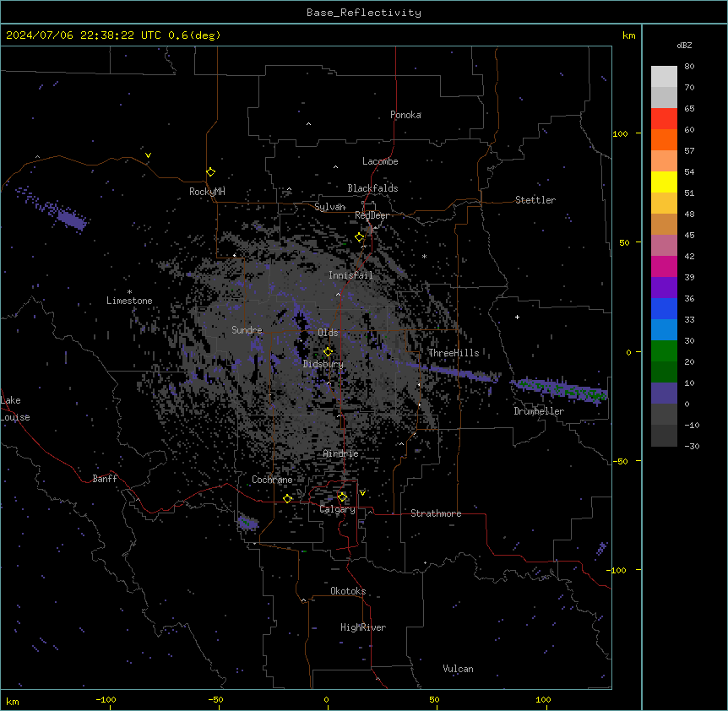Click the Vulcan label
Image resolution: width=728 pixels, height=711 pixels.
[459, 669]
